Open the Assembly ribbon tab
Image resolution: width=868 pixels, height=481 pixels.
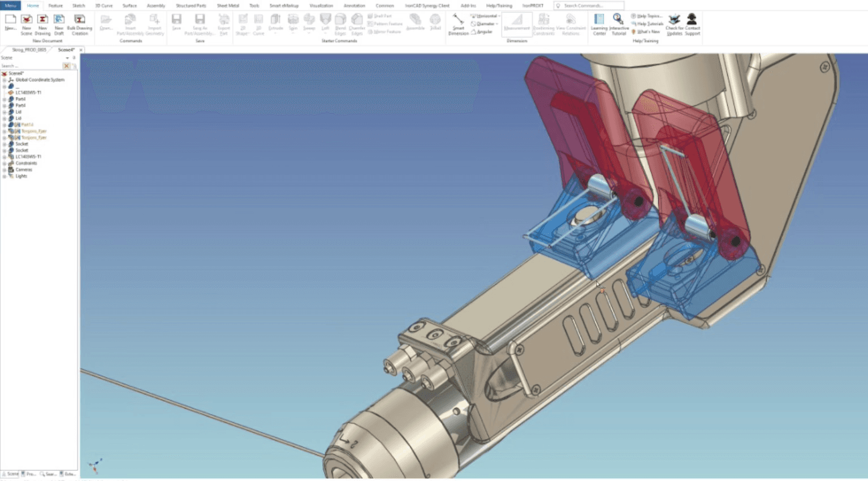pyautogui.click(x=156, y=6)
